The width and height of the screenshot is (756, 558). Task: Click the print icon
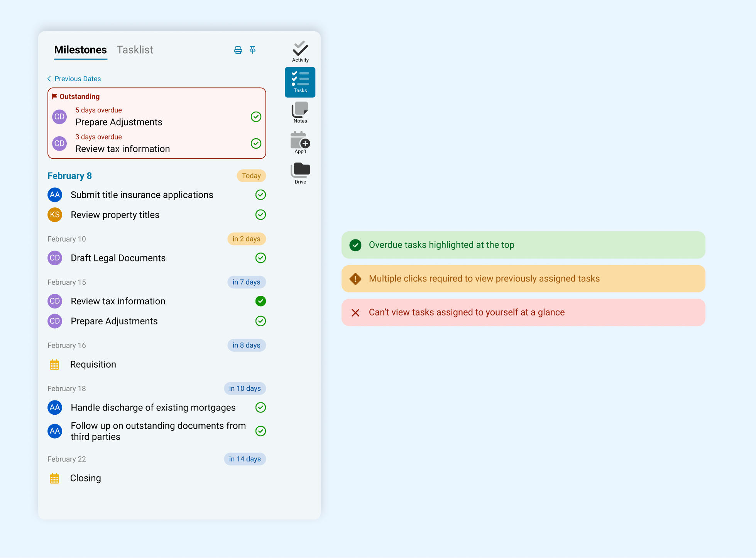click(238, 50)
